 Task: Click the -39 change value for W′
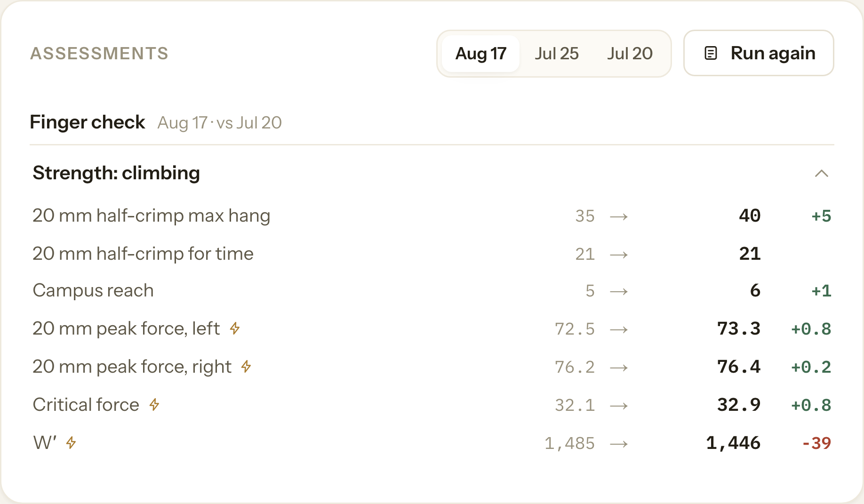coord(816,443)
